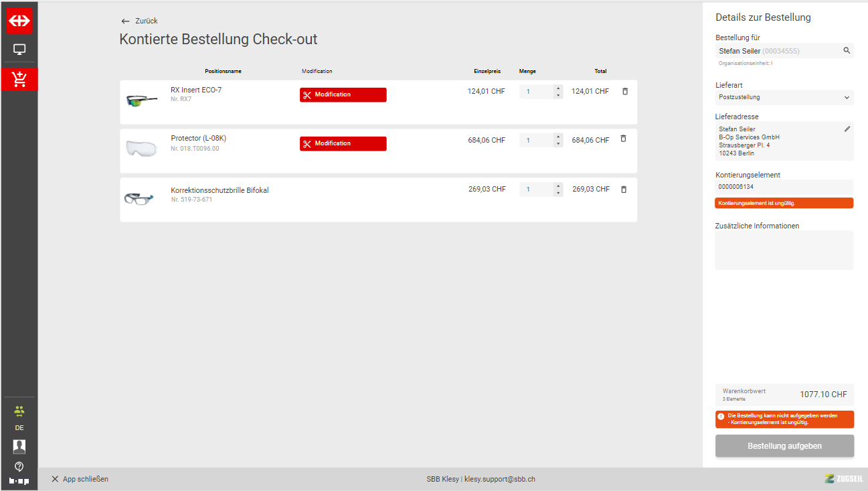This screenshot has width=868, height=491.
Task: Delete the Korrektionsschutzbrille Bifokal row
Action: (x=624, y=190)
